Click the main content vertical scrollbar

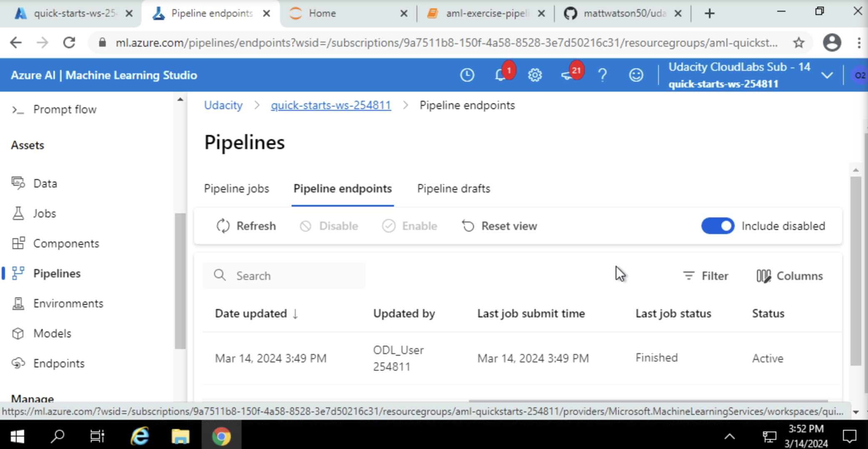coord(856,271)
